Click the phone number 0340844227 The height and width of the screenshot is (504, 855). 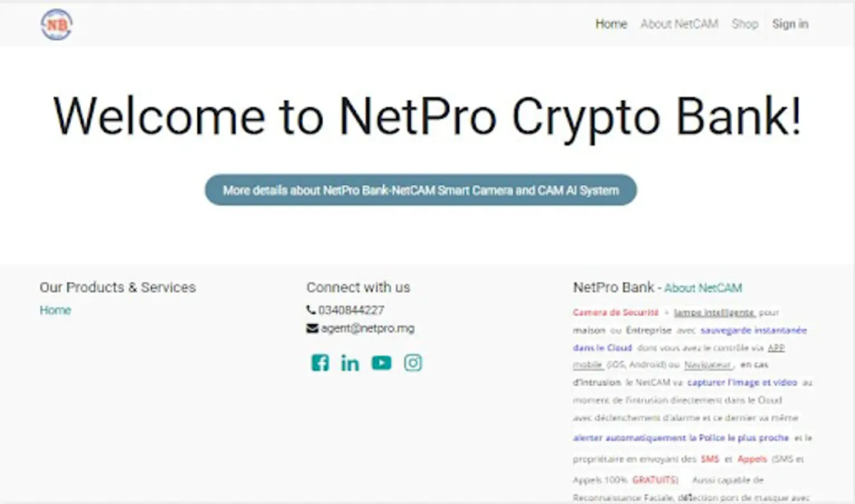pyautogui.click(x=351, y=310)
